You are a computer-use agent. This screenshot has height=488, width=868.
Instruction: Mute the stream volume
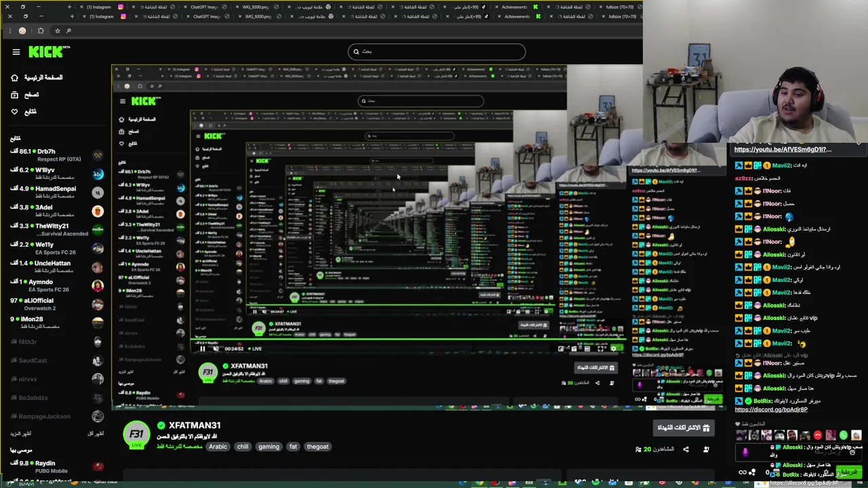coord(216,349)
